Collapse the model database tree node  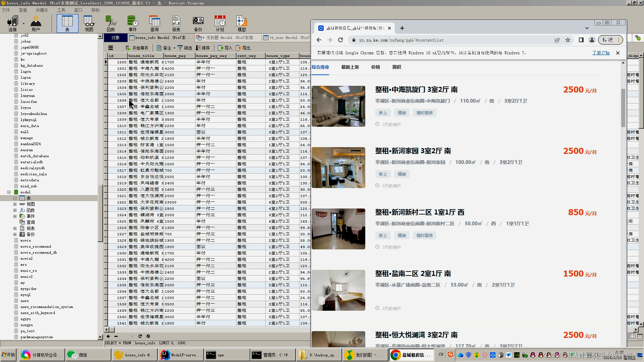9,192
